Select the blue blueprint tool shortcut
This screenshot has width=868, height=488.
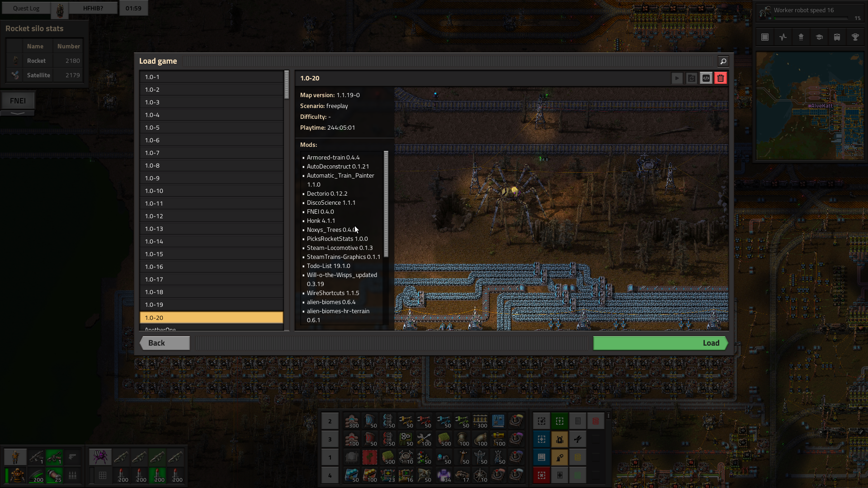pos(542,439)
